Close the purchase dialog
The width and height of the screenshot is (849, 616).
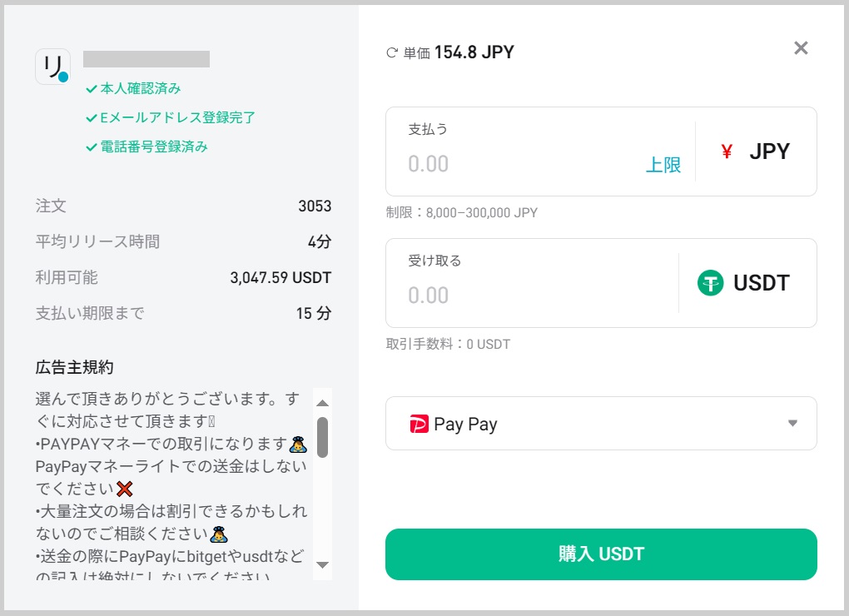tap(801, 48)
